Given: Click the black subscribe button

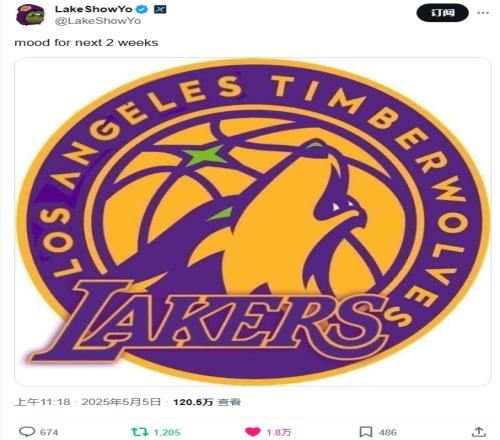Looking at the screenshot, I should 443,13.
